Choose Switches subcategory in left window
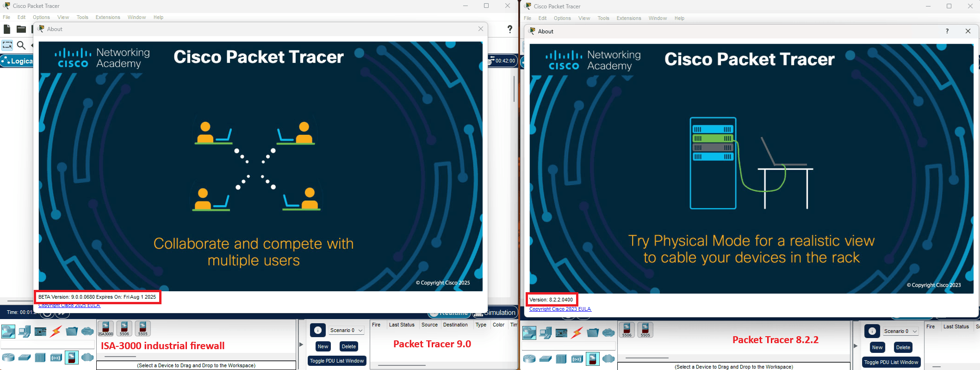Viewport: 980px width, 370px height. 25,357
